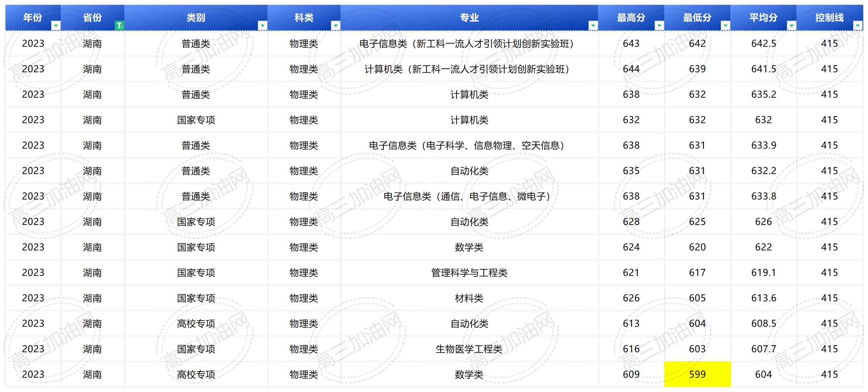Screen dimensions: 868x392
Task: Select lowest score cell 617
Action: click(x=697, y=272)
